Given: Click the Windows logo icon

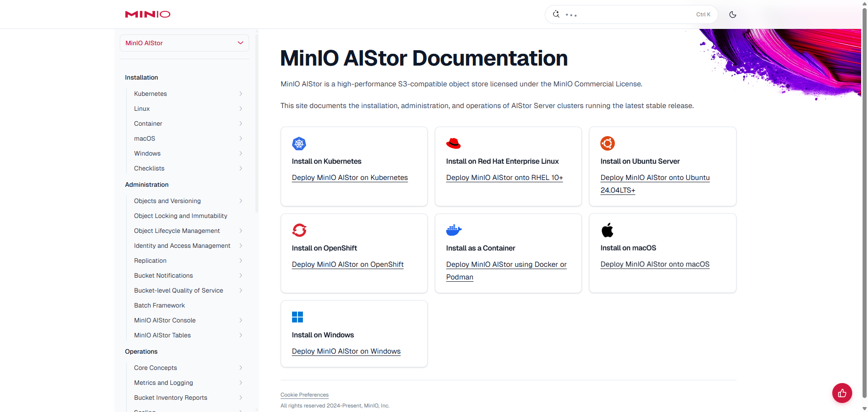Looking at the screenshot, I should tap(297, 317).
